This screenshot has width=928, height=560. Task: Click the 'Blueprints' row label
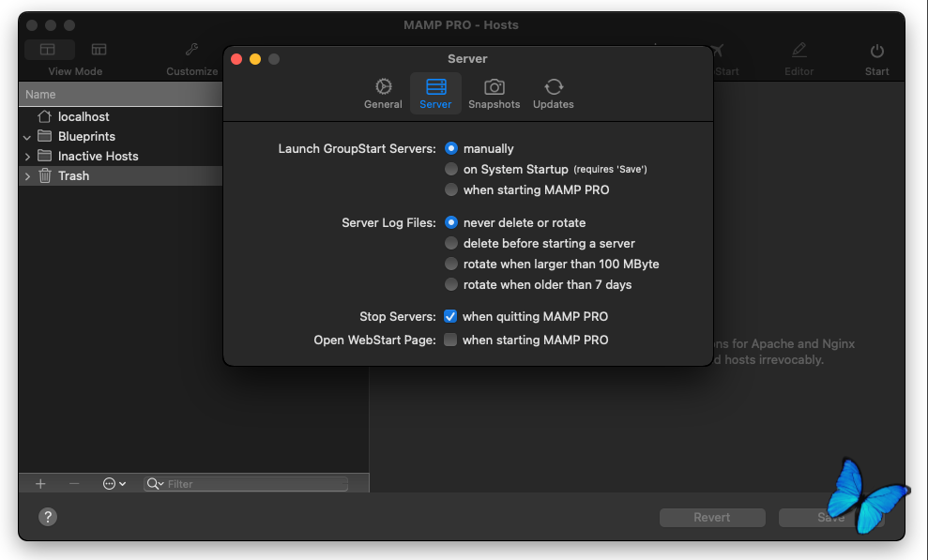click(86, 137)
